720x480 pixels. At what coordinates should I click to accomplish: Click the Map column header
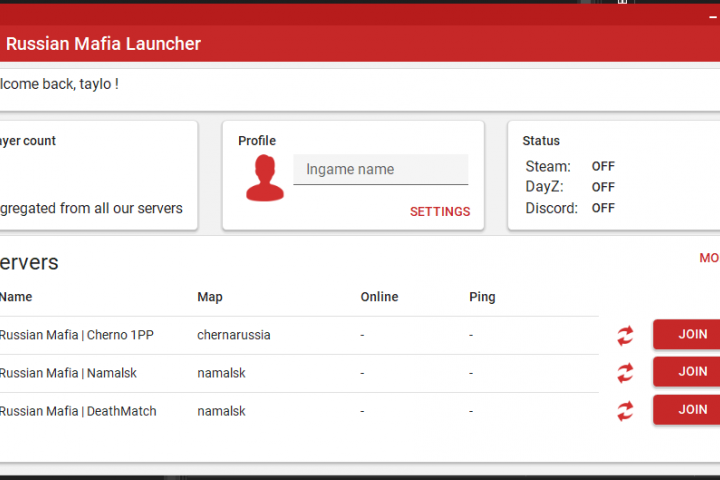210,297
